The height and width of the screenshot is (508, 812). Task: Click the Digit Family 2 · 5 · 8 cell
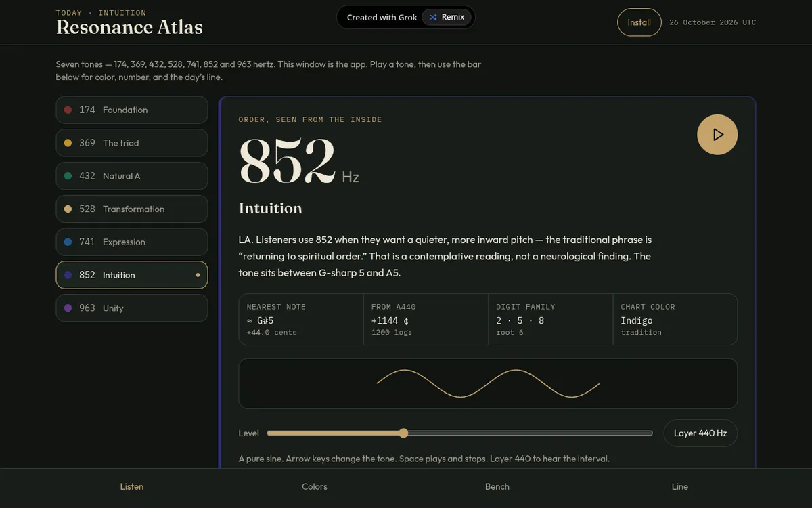(x=550, y=319)
